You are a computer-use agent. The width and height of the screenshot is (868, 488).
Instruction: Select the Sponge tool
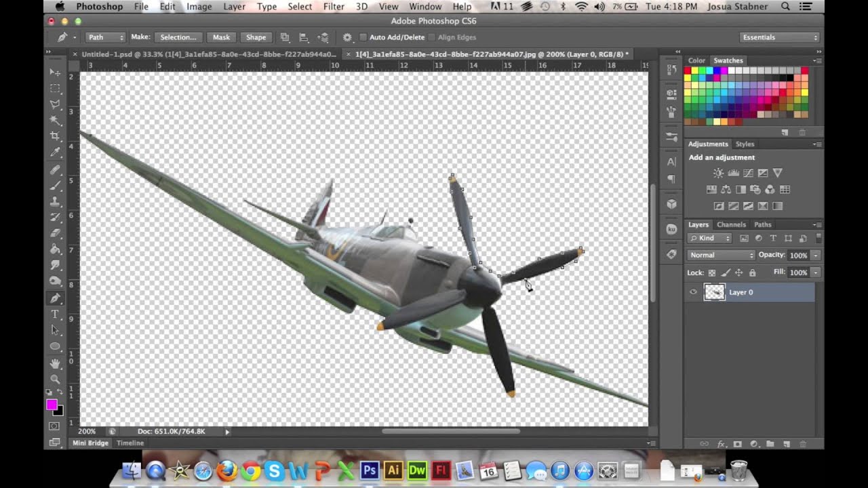coord(55,281)
